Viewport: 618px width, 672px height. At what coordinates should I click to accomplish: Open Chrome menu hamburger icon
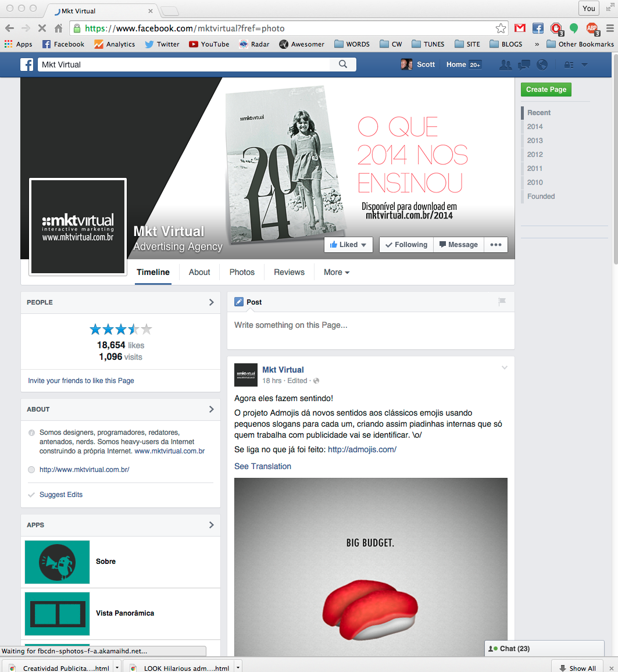610,28
